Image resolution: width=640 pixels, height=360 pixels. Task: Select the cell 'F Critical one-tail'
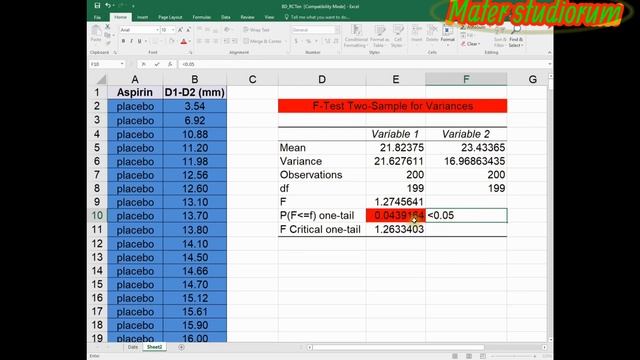point(322,229)
